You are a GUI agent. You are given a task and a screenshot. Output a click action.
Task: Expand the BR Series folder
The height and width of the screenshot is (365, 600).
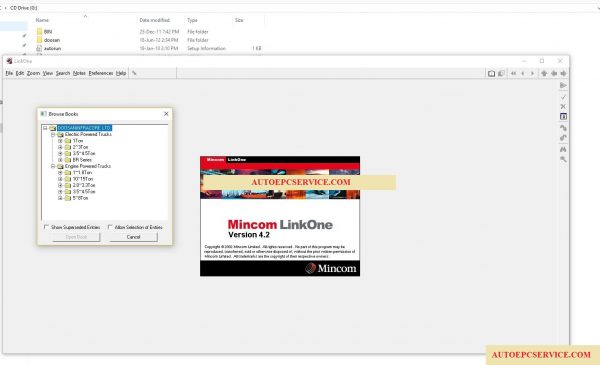(x=60, y=160)
